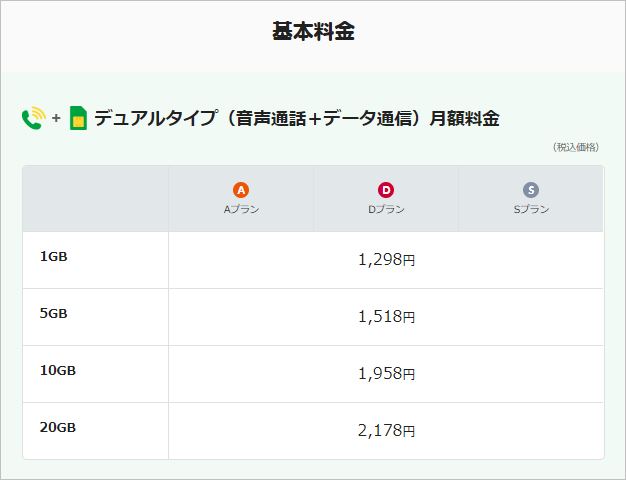
Task: Click the 基本料金 heading
Action: [x=313, y=32]
